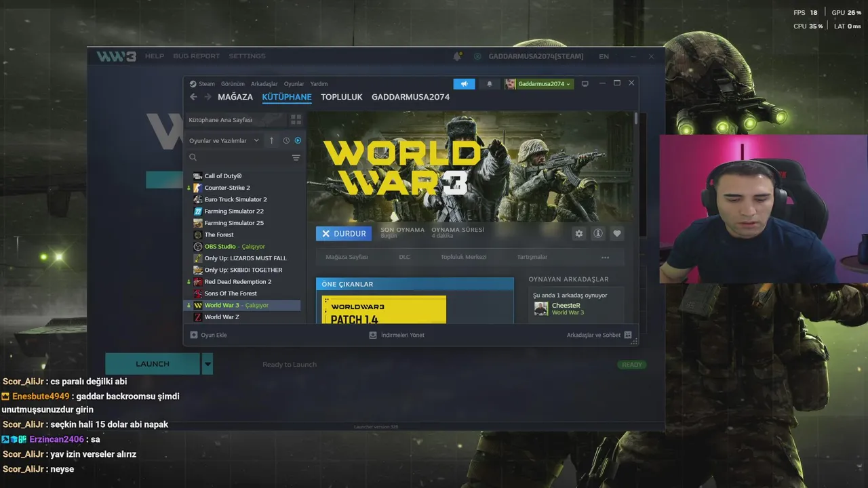Image resolution: width=868 pixels, height=488 pixels.
Task: Select The Forest in library list
Action: tap(219, 235)
